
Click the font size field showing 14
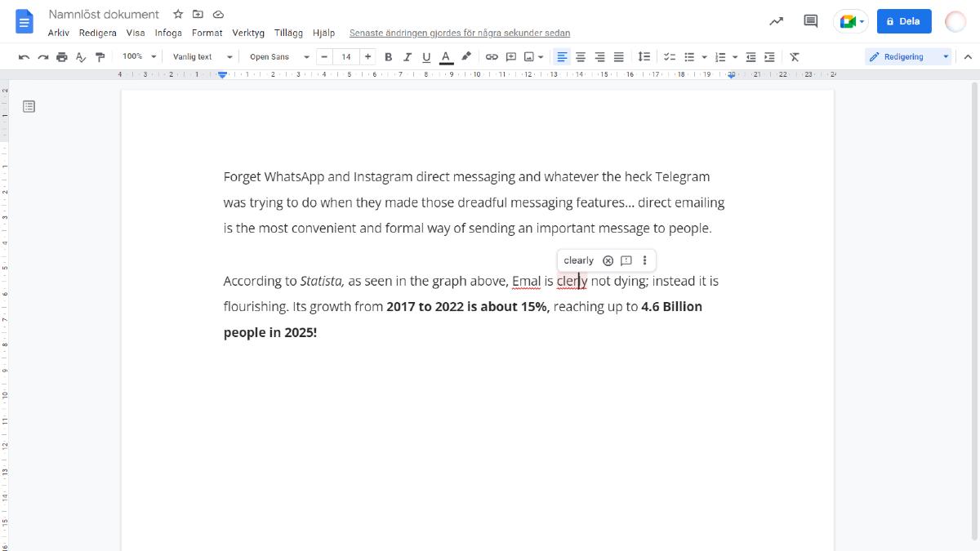point(346,57)
